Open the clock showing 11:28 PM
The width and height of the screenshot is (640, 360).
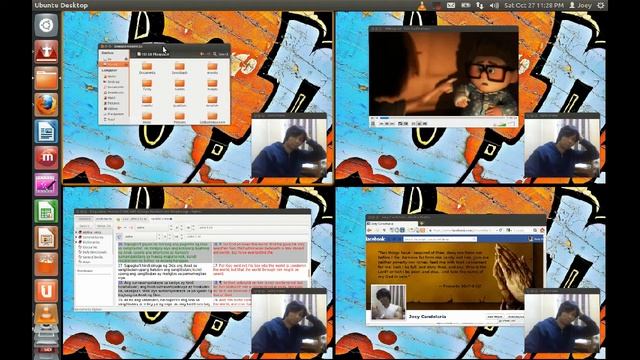[534, 5]
